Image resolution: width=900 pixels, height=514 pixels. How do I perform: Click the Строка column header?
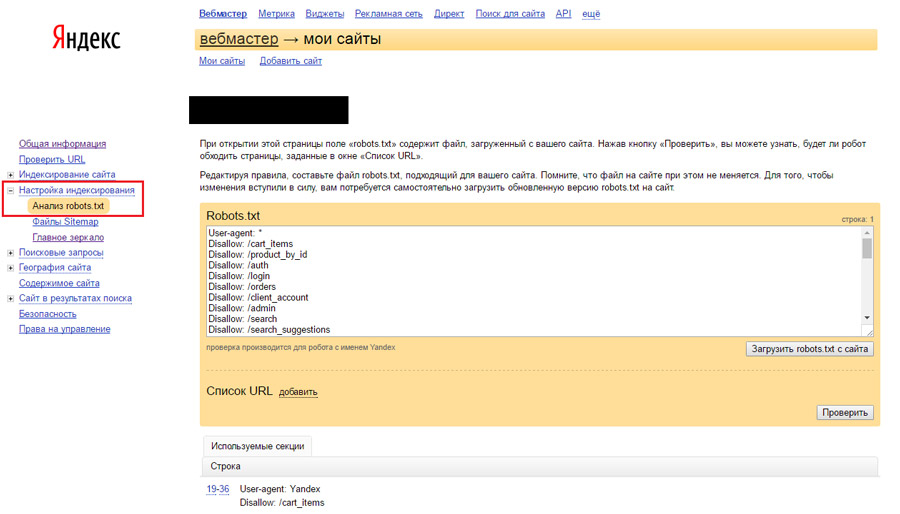tap(225, 466)
